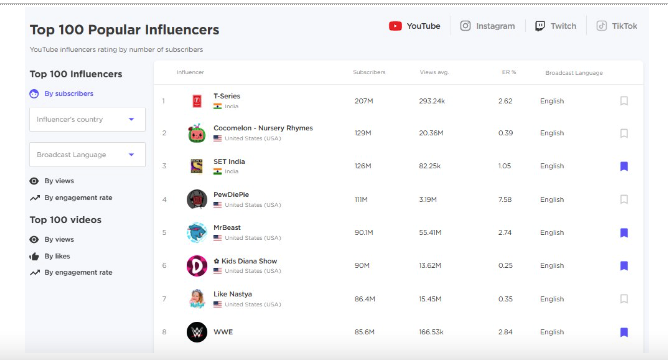Click the Subscribers column header
This screenshot has height=360, width=668.
point(369,72)
